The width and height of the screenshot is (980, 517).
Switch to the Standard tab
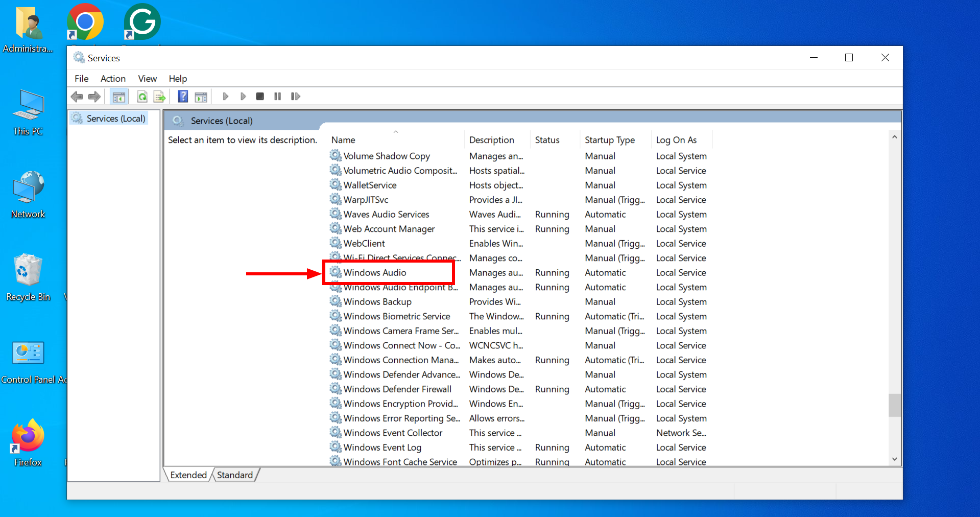(234, 475)
